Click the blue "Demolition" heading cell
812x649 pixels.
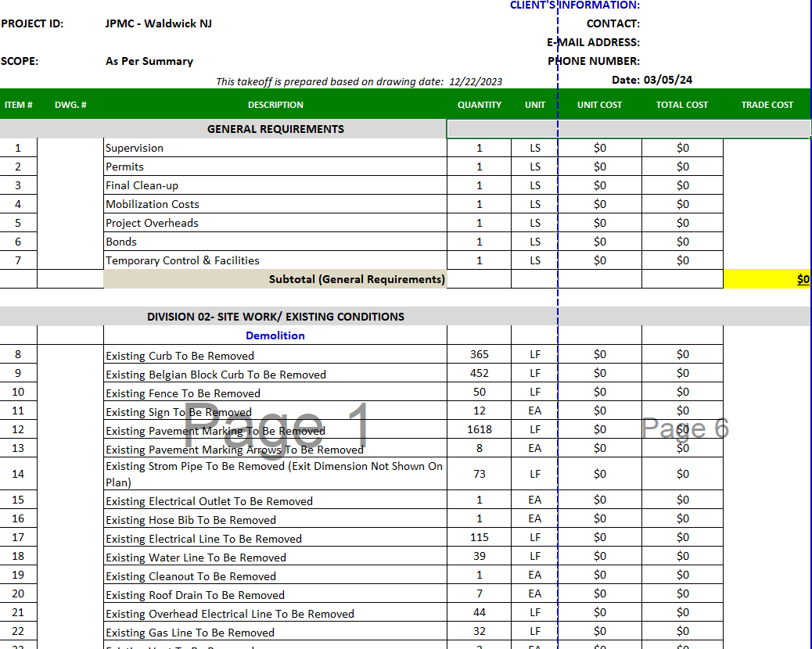[x=275, y=335]
